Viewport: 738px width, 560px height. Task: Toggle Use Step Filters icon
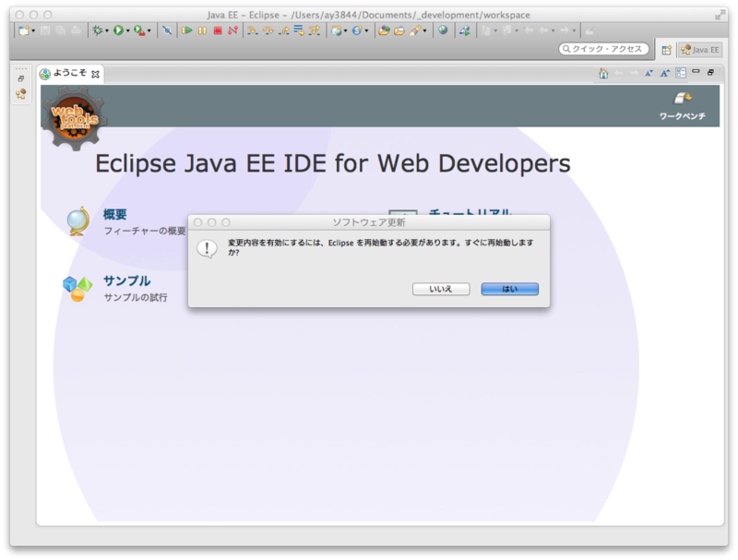[314, 30]
